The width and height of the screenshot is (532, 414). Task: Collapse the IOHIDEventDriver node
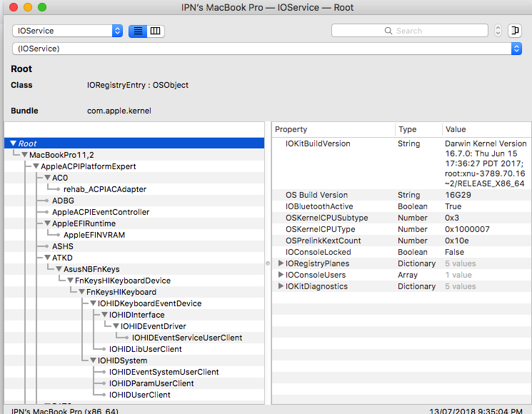pos(116,326)
